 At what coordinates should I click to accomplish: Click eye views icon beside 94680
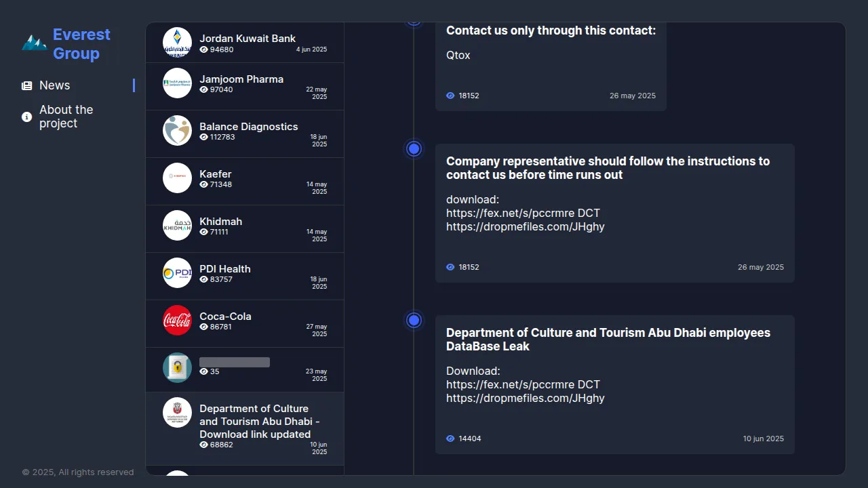pyautogui.click(x=204, y=49)
